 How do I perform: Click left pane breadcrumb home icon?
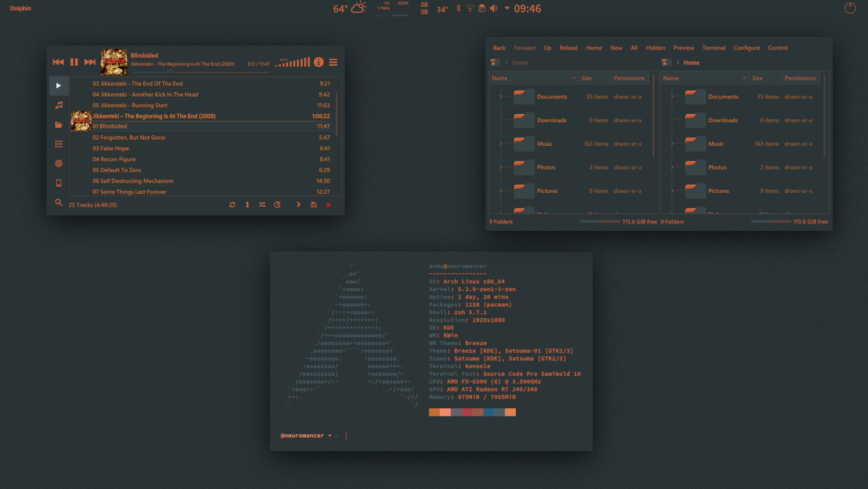[495, 63]
